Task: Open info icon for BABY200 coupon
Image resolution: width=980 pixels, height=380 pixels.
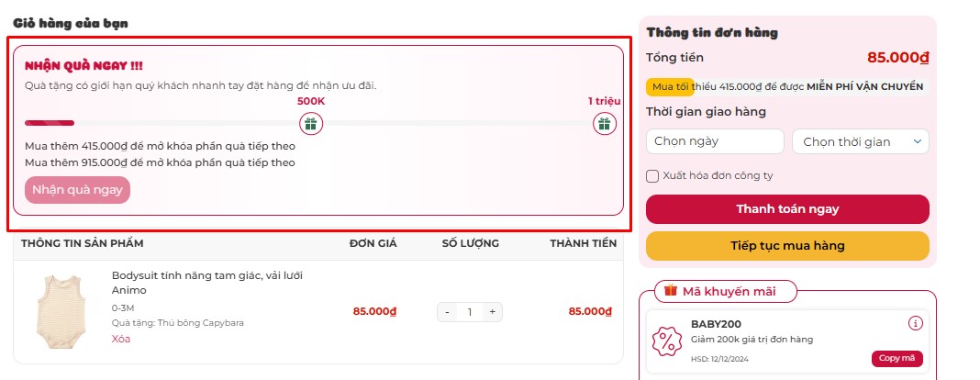Action: point(916,323)
